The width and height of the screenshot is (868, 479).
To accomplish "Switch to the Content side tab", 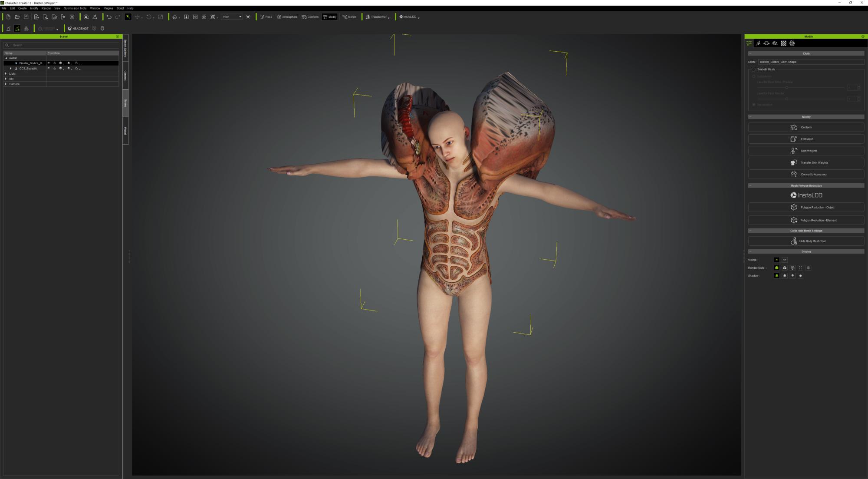I will tap(125, 75).
